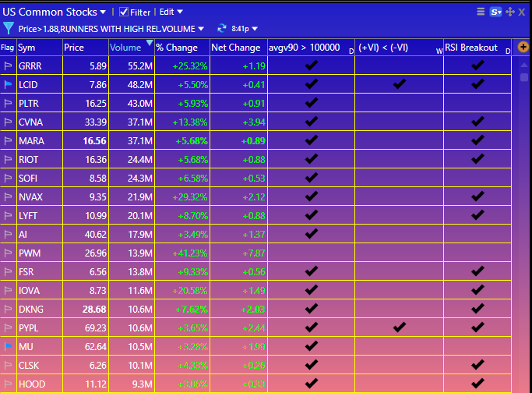The width and height of the screenshot is (532, 393).
Task: Toggle the flag for GRRR
Action: coord(8,66)
